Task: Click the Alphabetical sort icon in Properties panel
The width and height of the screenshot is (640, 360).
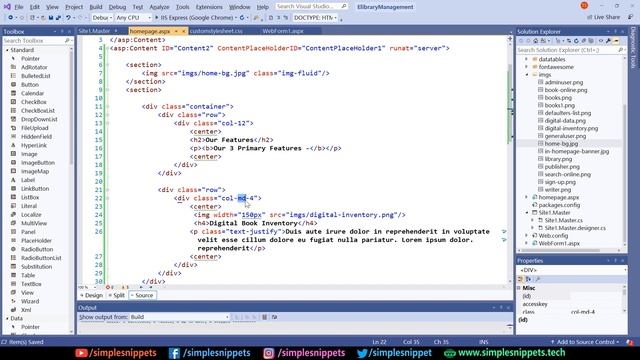Action: tap(529, 279)
